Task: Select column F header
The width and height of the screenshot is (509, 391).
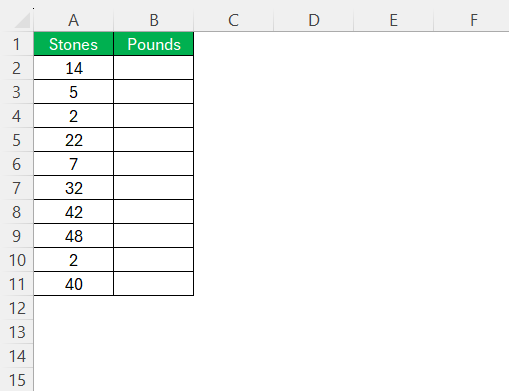Action: (472, 20)
